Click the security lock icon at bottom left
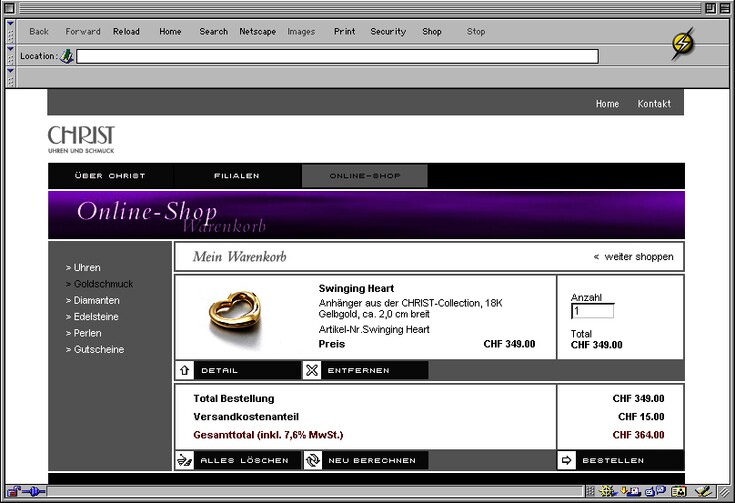 (x=13, y=491)
